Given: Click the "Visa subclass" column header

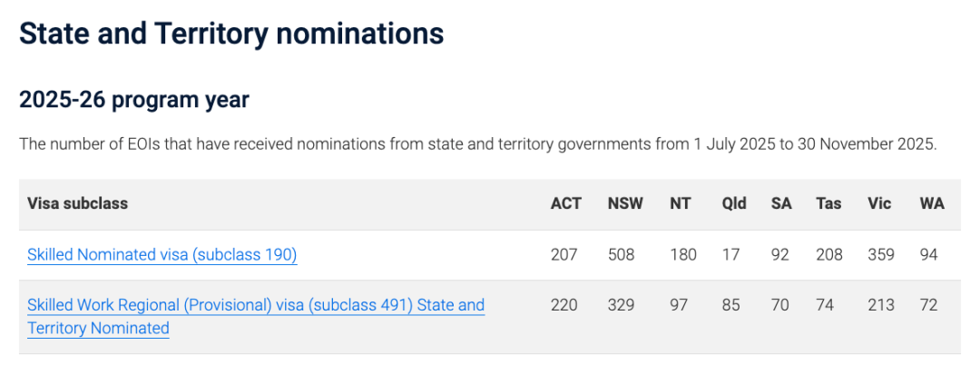Looking at the screenshot, I should coord(77,203).
